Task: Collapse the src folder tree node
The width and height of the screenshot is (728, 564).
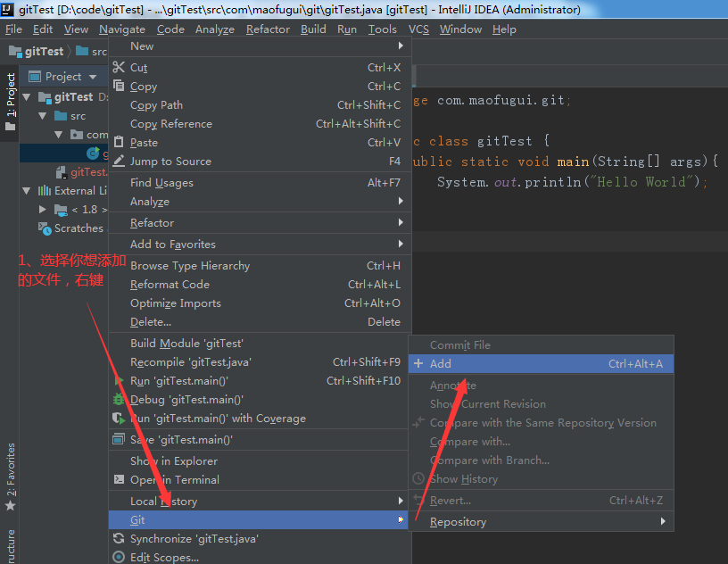Action: 43,116
